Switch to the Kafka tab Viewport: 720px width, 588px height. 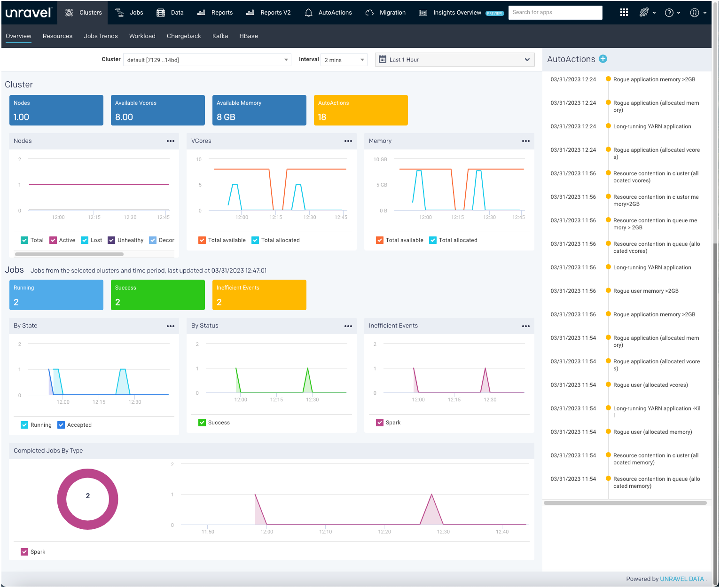(x=220, y=36)
